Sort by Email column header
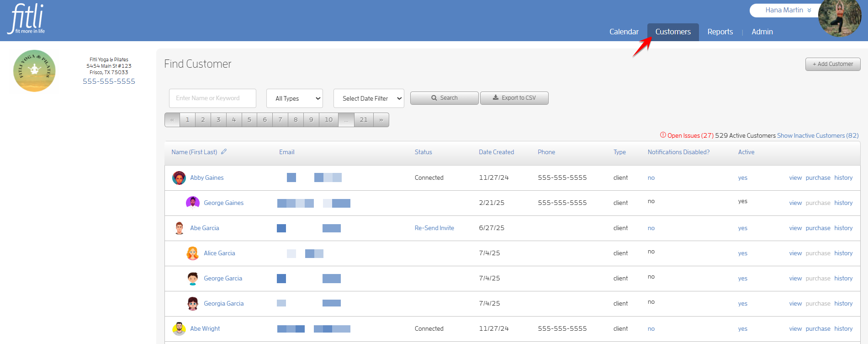 tap(287, 152)
